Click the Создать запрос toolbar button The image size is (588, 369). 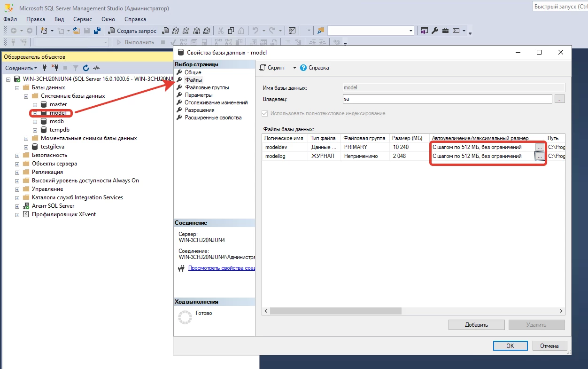pyautogui.click(x=133, y=31)
